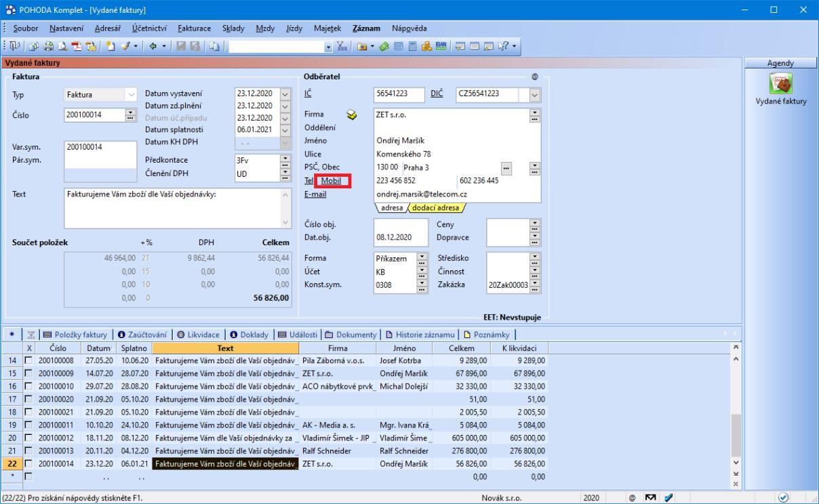
Task: Click the Novák s.r.o. status bar entry
Action: 501,498
